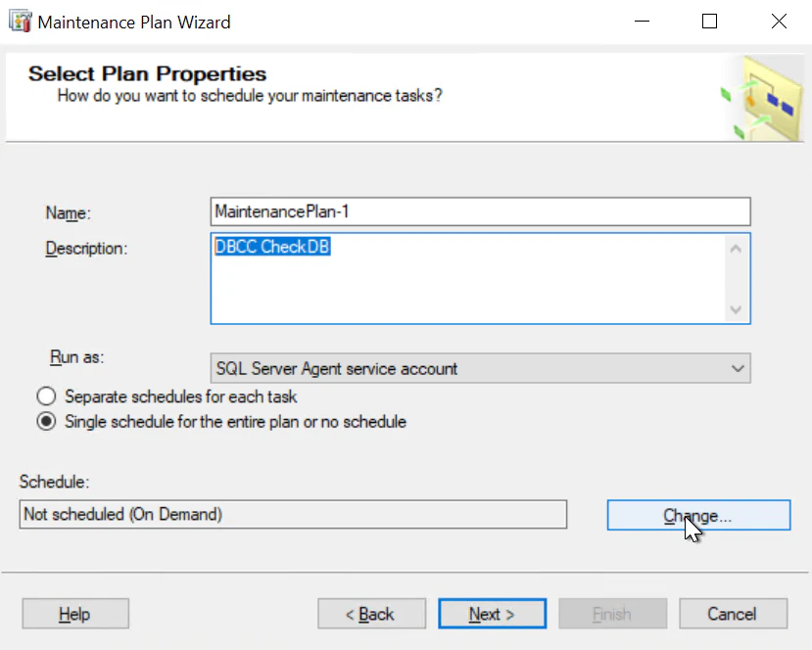Cancel the maintenance plan wizard
This screenshot has height=650, width=812.
tap(732, 614)
